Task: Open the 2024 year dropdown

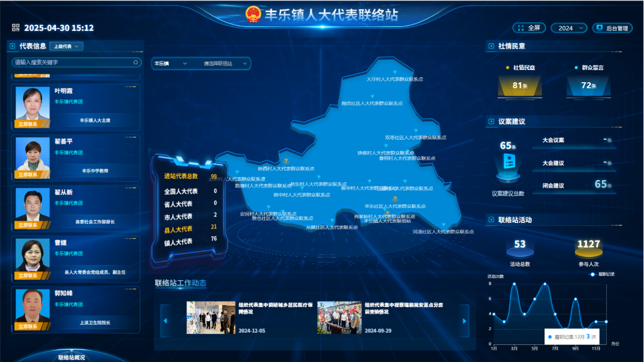Action: coord(569,28)
